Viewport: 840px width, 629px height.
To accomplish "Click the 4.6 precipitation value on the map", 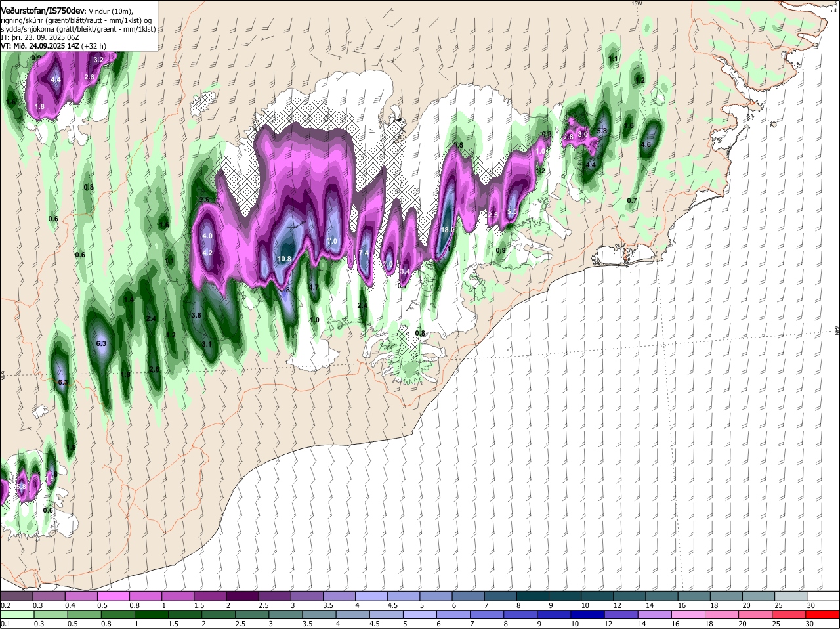I will click(646, 145).
